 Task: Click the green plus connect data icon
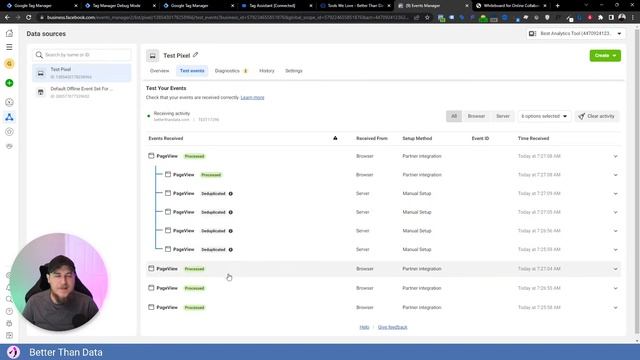9,83
